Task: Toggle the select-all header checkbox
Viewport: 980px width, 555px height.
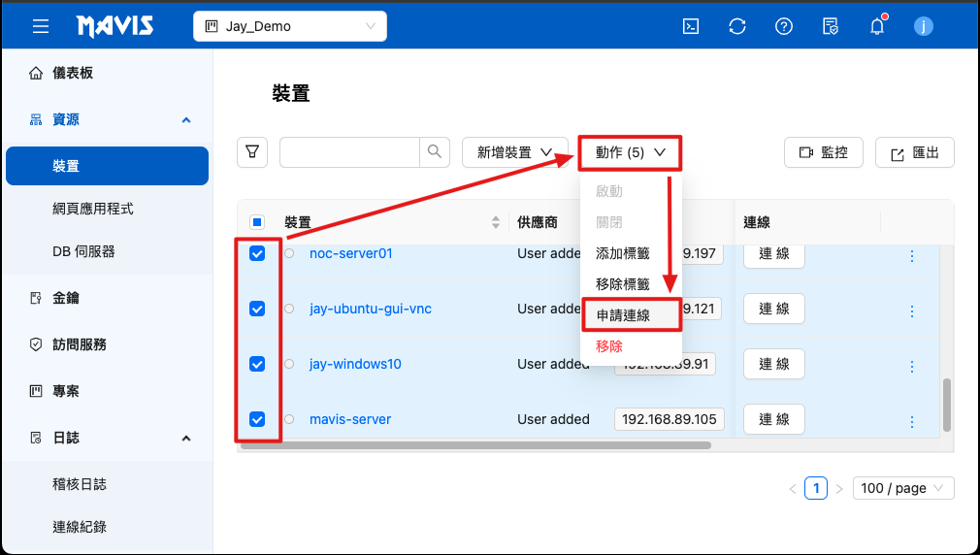Action: coord(257,222)
